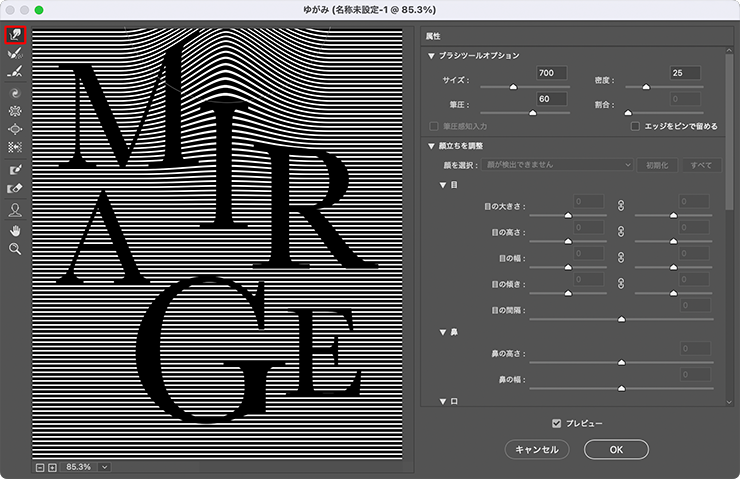Screen dimensions: 740x479
Task: Select the Forward Warp tool
Action: pos(15,34)
